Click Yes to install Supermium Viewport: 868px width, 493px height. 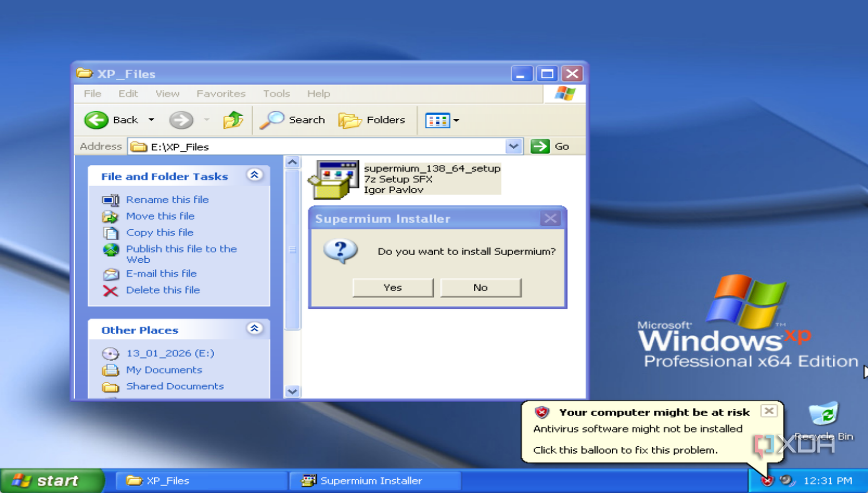click(392, 287)
